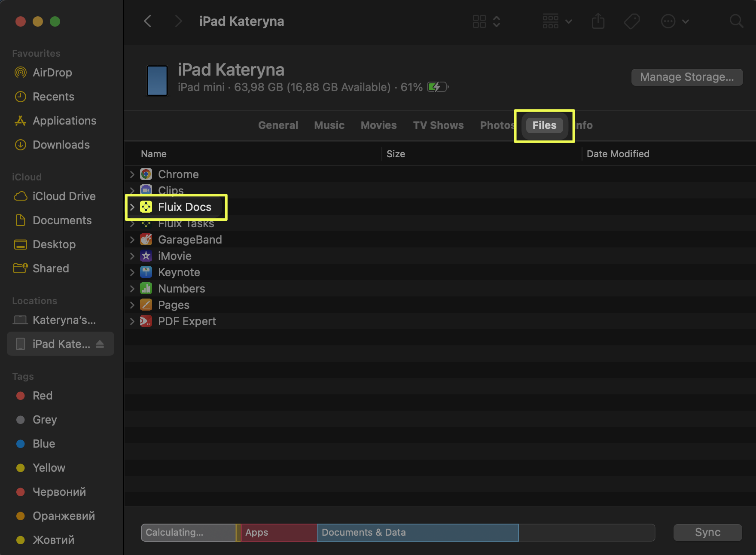Open the icon view switcher control
The height and width of the screenshot is (555, 756).
(x=486, y=21)
